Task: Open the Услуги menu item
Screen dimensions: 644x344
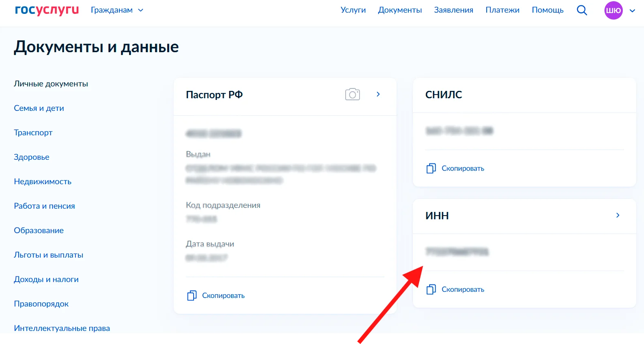Action: [353, 10]
